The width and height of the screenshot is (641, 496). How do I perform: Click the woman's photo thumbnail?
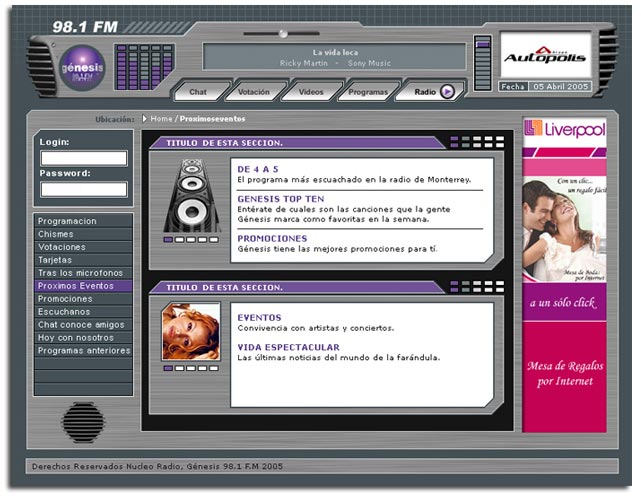[191, 332]
